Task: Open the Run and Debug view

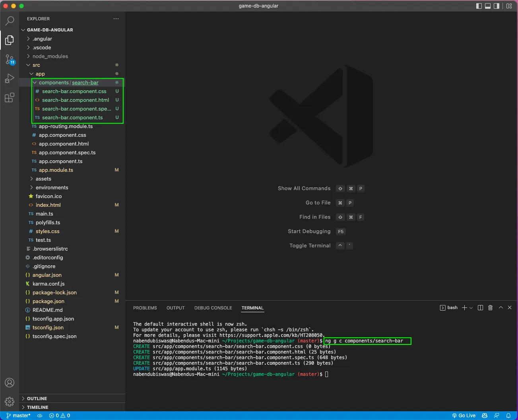Action: pyautogui.click(x=10, y=78)
